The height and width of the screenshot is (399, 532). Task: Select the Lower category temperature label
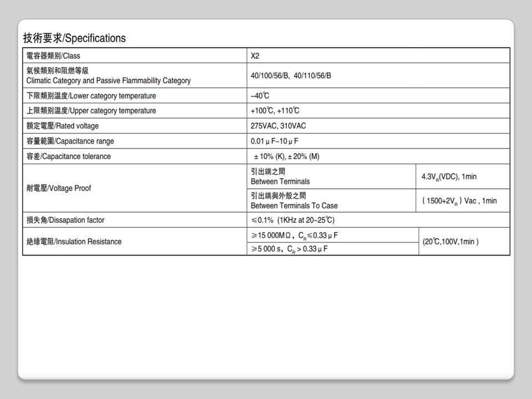pyautogui.click(x=91, y=96)
